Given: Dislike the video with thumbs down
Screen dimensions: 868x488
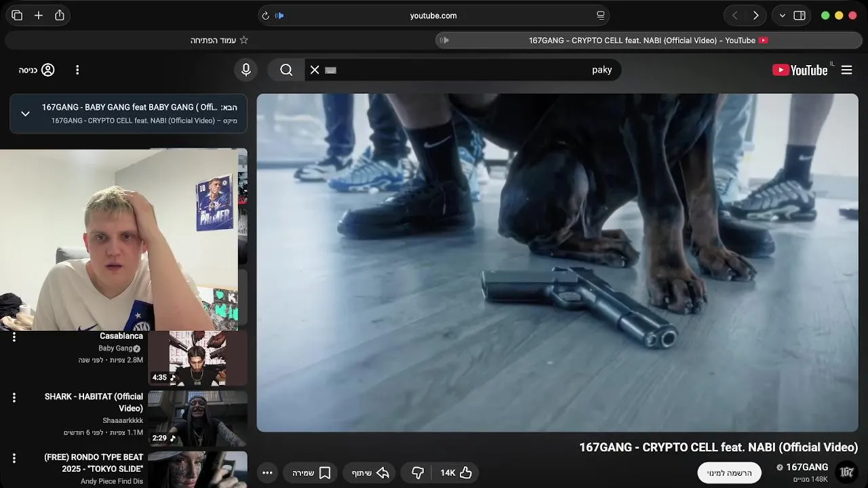Looking at the screenshot, I should 418,472.
